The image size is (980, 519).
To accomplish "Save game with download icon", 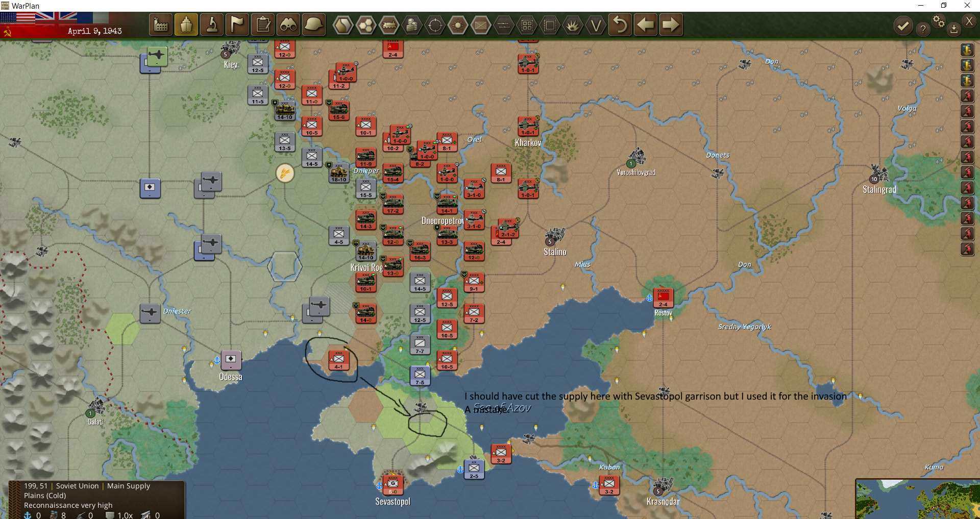I will [953, 29].
